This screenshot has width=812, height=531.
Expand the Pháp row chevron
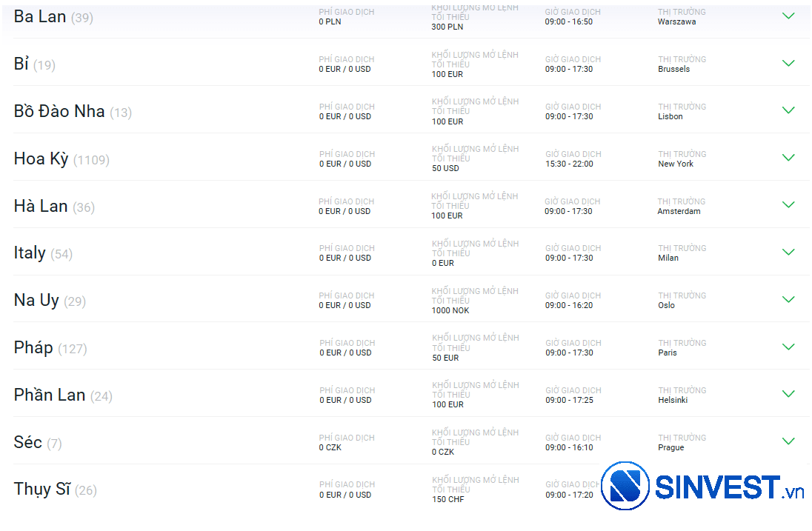[788, 347]
